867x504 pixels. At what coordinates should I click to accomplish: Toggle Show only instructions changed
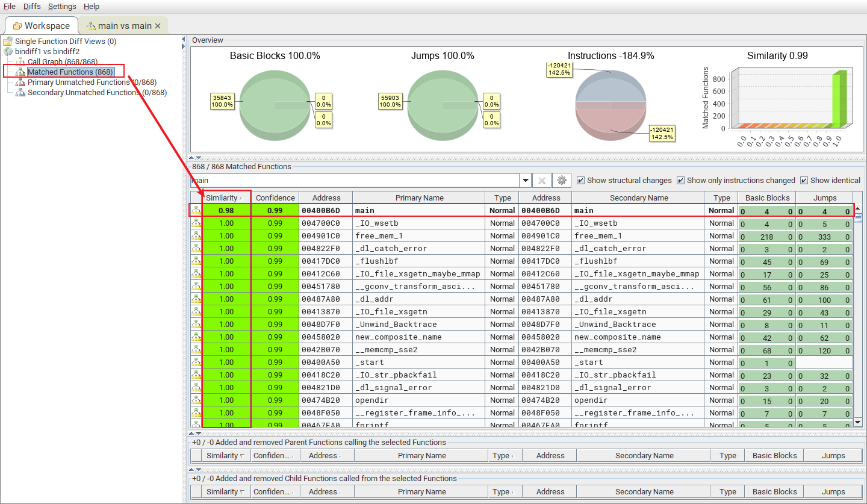click(679, 180)
